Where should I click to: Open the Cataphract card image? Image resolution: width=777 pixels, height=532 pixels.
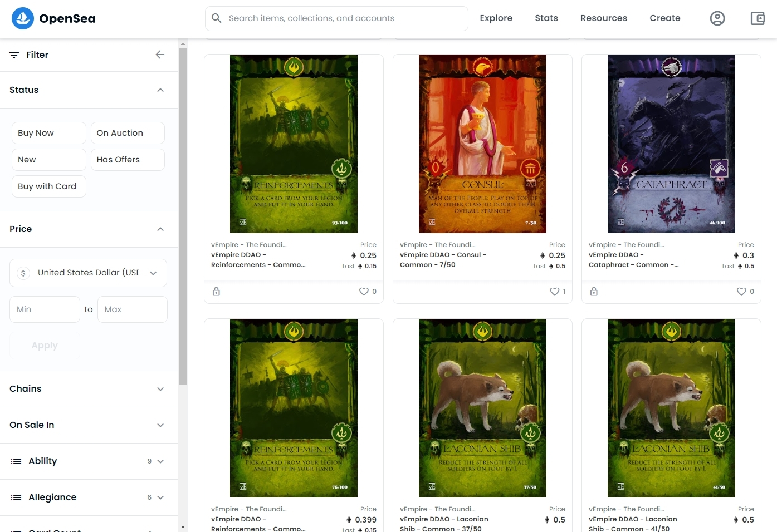(x=671, y=144)
